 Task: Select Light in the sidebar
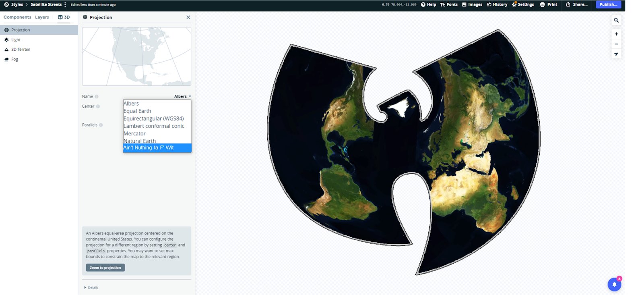pyautogui.click(x=39, y=39)
